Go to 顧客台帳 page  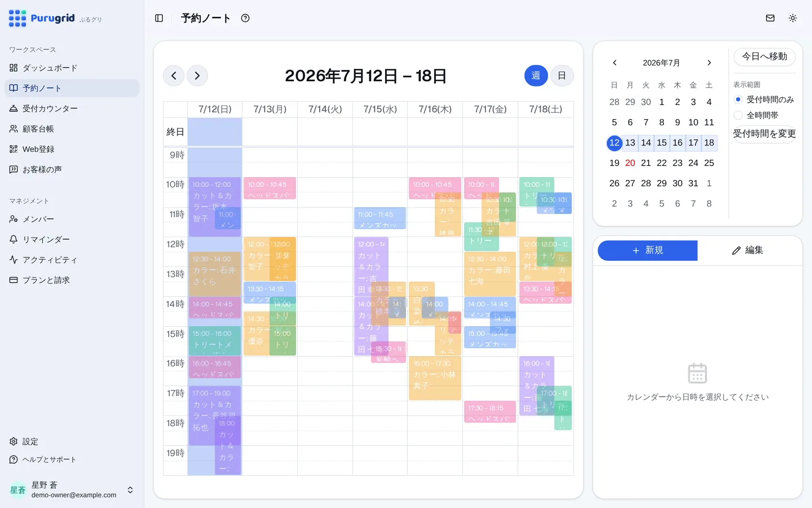(x=72, y=129)
